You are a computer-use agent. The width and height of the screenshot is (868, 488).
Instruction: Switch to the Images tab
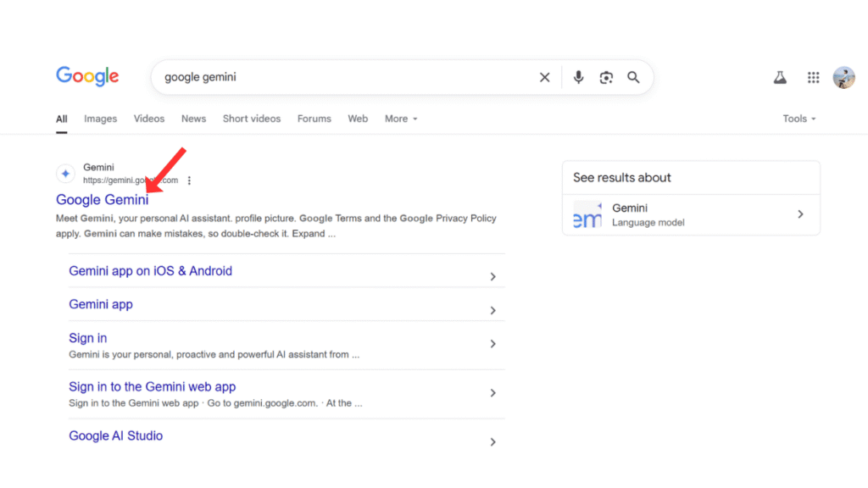[100, 119]
